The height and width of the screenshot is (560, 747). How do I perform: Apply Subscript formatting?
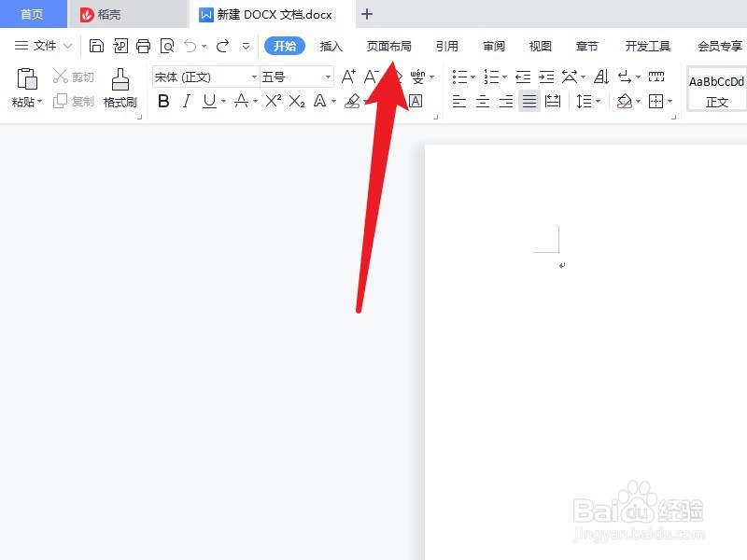click(x=297, y=101)
